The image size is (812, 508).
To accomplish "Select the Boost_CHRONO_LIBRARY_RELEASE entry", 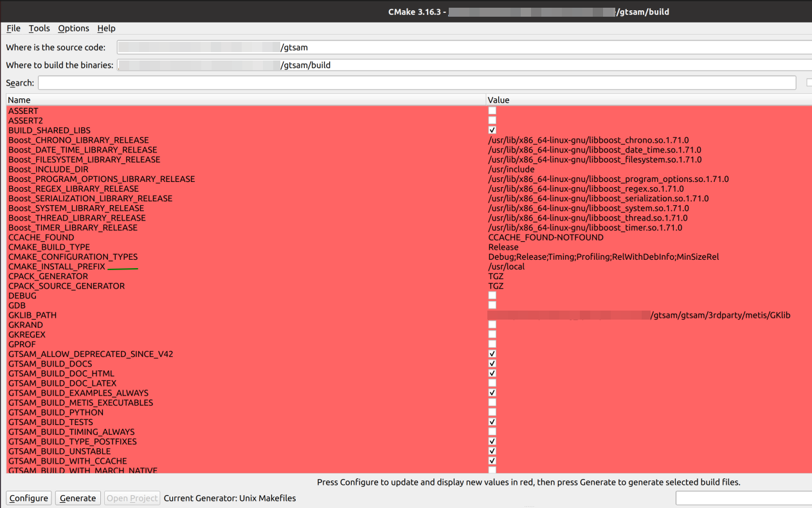I will tap(78, 140).
